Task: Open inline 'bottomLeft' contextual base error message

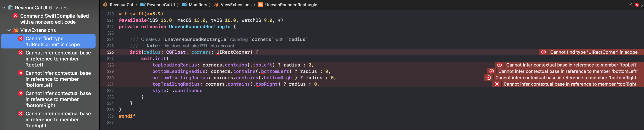Action: click(x=568, y=71)
